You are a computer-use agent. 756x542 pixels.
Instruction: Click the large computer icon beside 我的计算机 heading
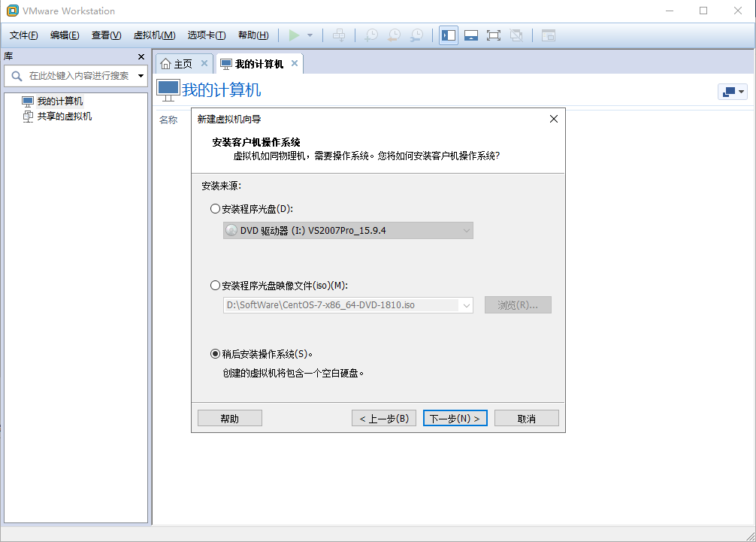pyautogui.click(x=168, y=90)
